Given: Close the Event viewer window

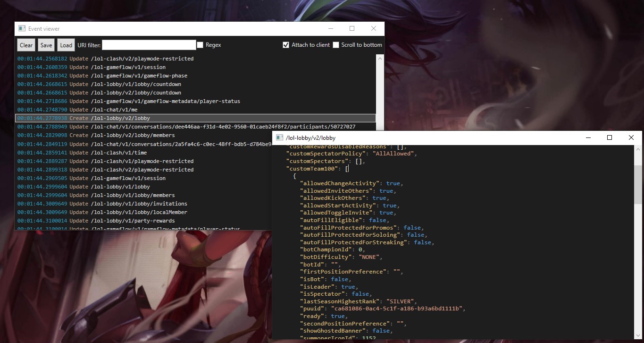Looking at the screenshot, I should (x=374, y=28).
